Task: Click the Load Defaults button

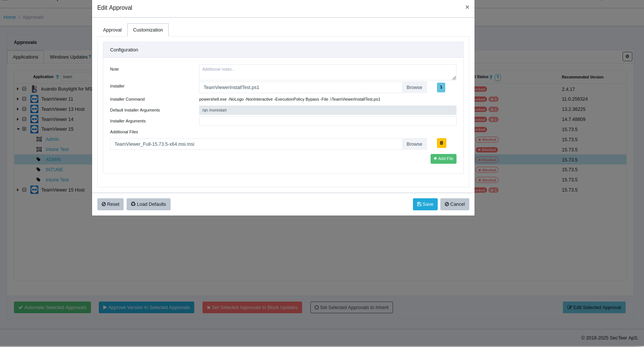Action: click(148, 204)
